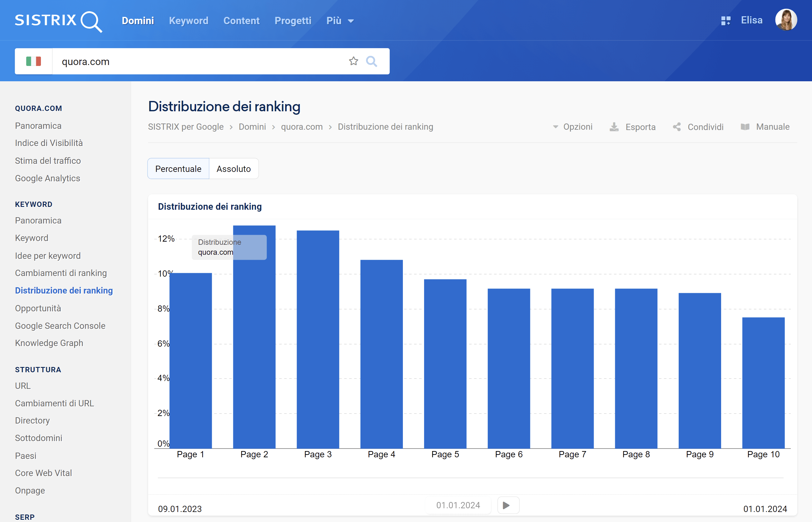Select Distribuzione dei ranking sidebar item
Viewport: 812px width, 522px height.
coord(64,290)
